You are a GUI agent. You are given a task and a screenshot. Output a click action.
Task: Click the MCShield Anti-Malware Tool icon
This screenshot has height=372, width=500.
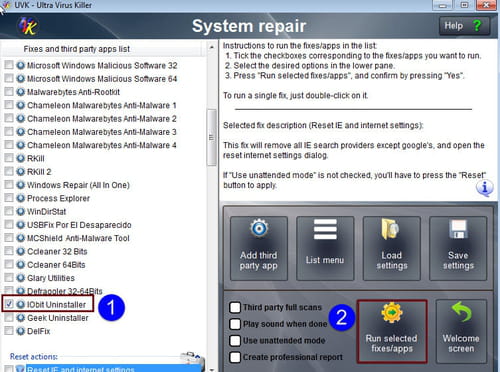click(21, 238)
